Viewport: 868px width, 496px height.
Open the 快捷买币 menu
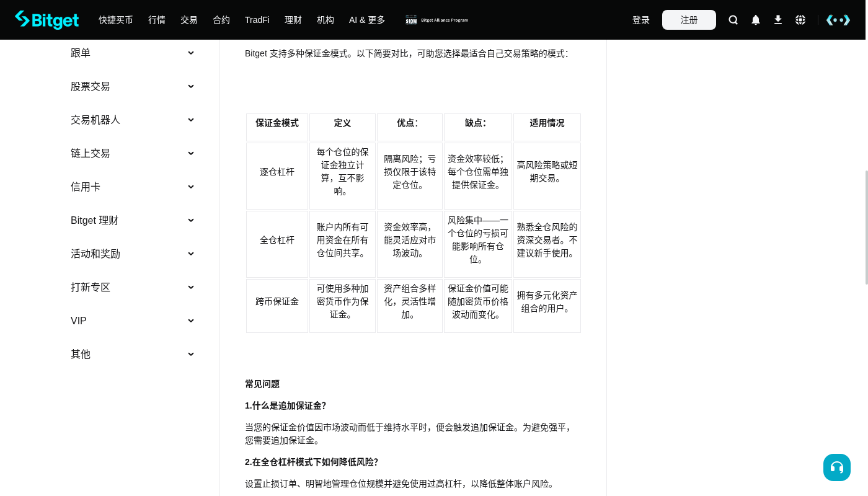coord(116,20)
